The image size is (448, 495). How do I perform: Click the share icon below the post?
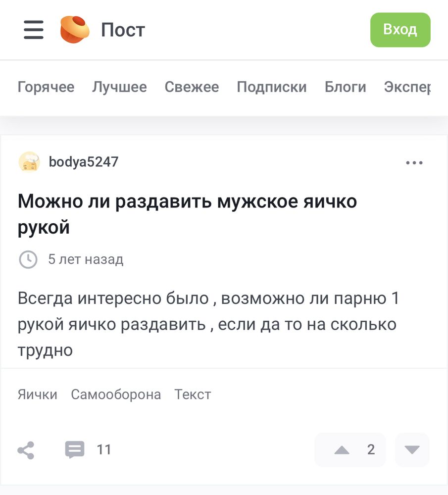26,450
